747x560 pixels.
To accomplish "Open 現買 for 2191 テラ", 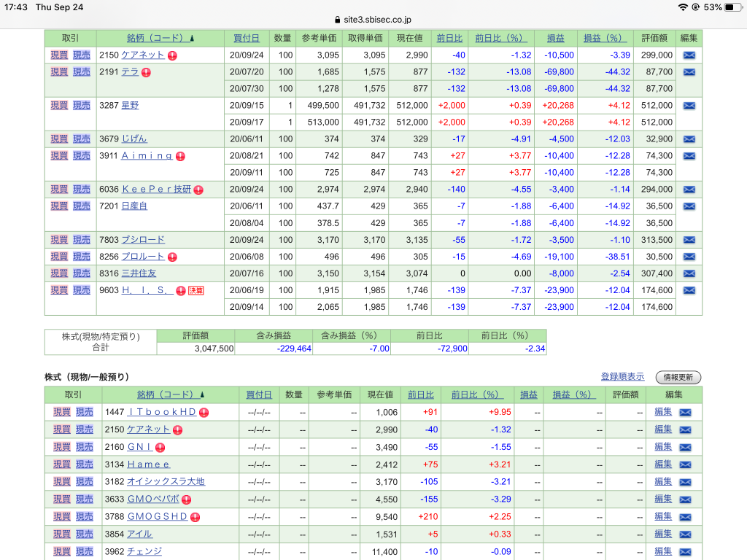I will point(59,72).
